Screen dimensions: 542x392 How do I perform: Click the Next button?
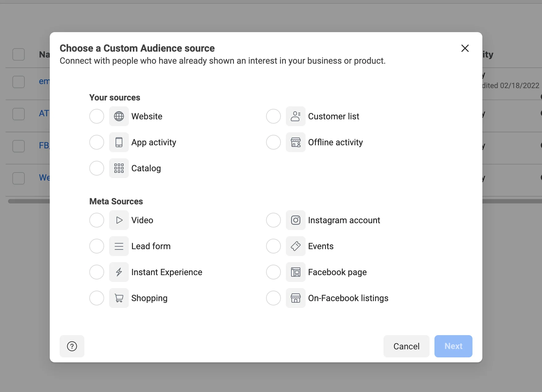point(453,346)
